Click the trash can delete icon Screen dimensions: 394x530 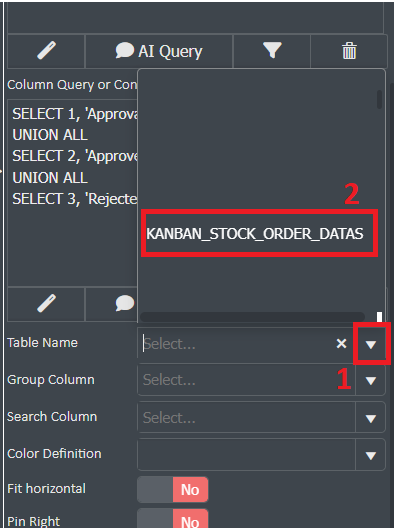[x=349, y=51]
